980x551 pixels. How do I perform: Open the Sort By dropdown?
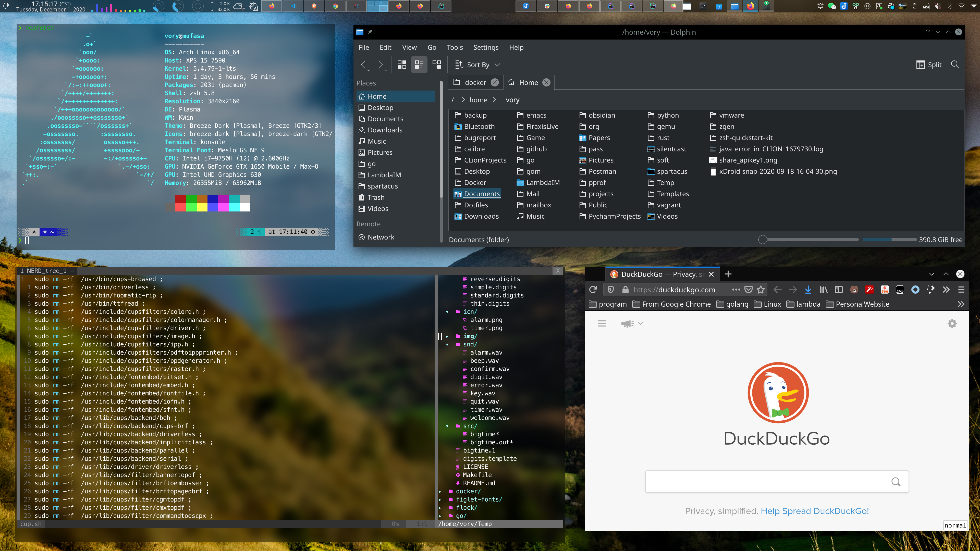tap(478, 65)
